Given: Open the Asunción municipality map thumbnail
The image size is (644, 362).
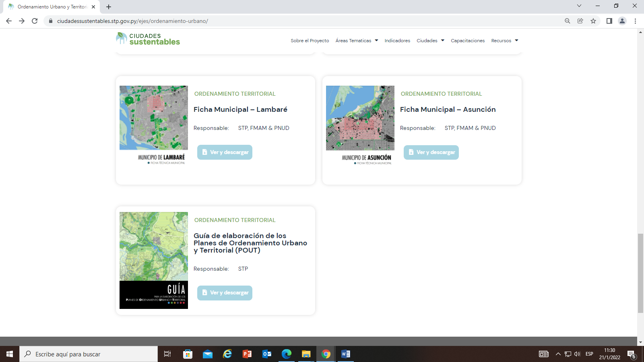Looking at the screenshot, I should [x=360, y=125].
